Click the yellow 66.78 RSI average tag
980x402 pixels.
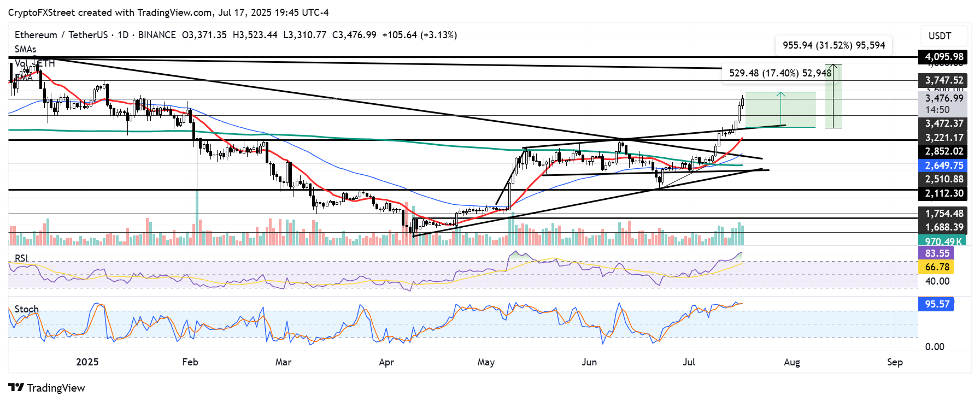click(x=937, y=267)
